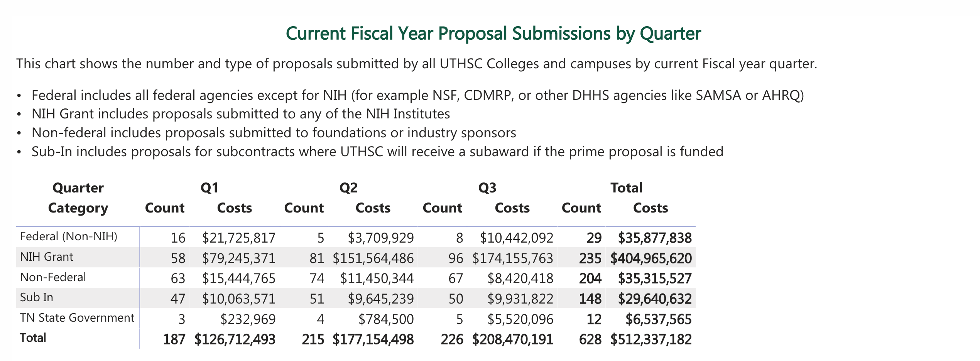Select the NIH Grant row label

(x=47, y=257)
